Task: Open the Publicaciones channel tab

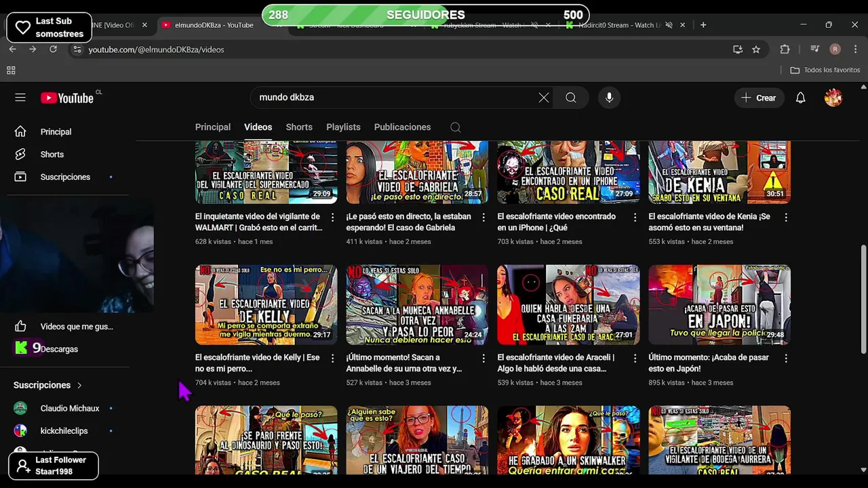Action: click(x=402, y=127)
